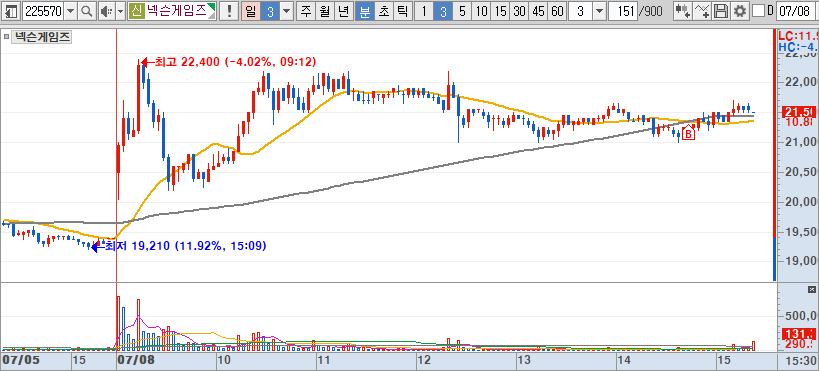Click the 최저 19,210 low price label
The image size is (819, 371).
point(185,246)
